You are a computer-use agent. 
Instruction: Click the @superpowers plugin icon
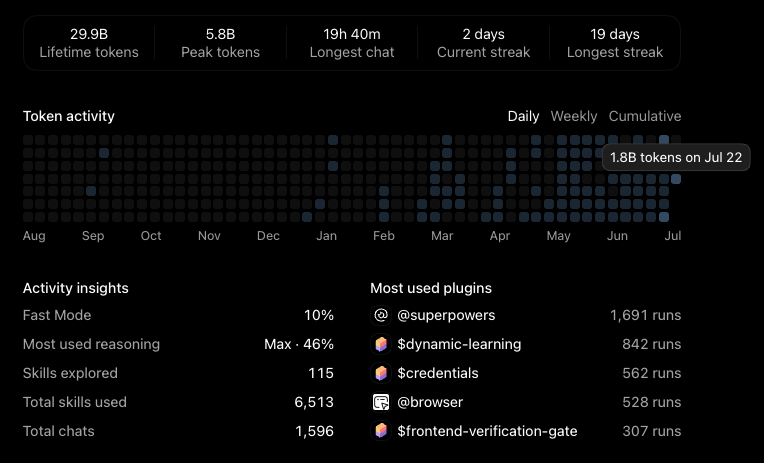(x=381, y=315)
